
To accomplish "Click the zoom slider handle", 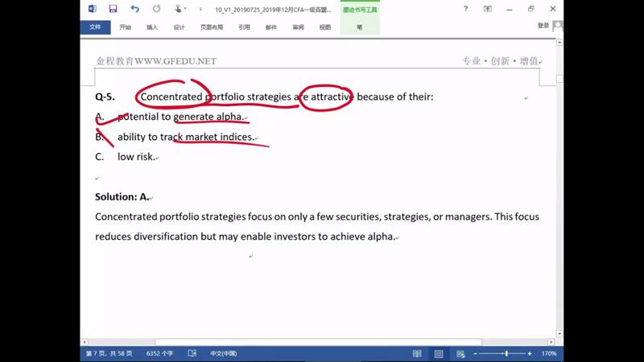I will (x=506, y=353).
